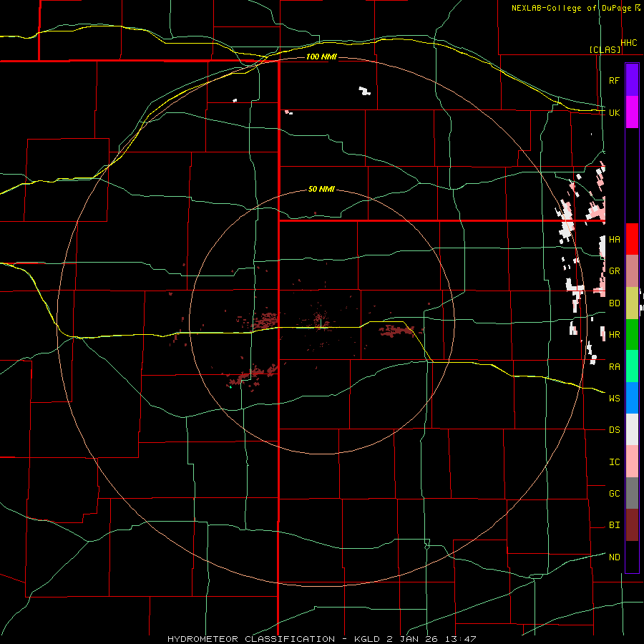Click the "HA" legend label

coord(614,240)
